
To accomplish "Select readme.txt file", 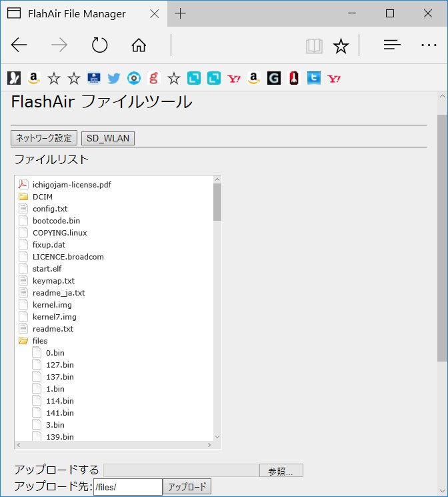I will coord(53,329).
